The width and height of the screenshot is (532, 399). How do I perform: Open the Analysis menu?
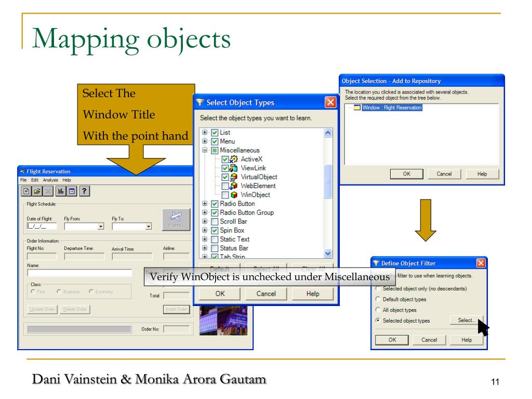pyautogui.click(x=50, y=180)
